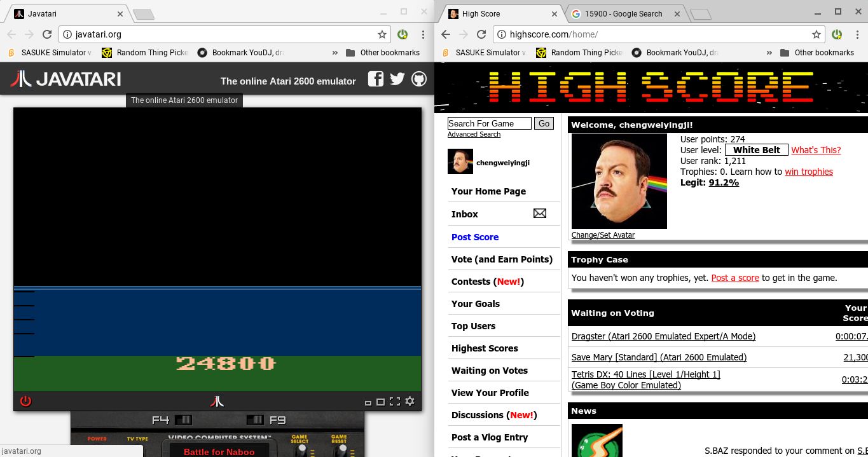Toggle the F9 console switch
This screenshot has height=457, width=868.
(255, 419)
